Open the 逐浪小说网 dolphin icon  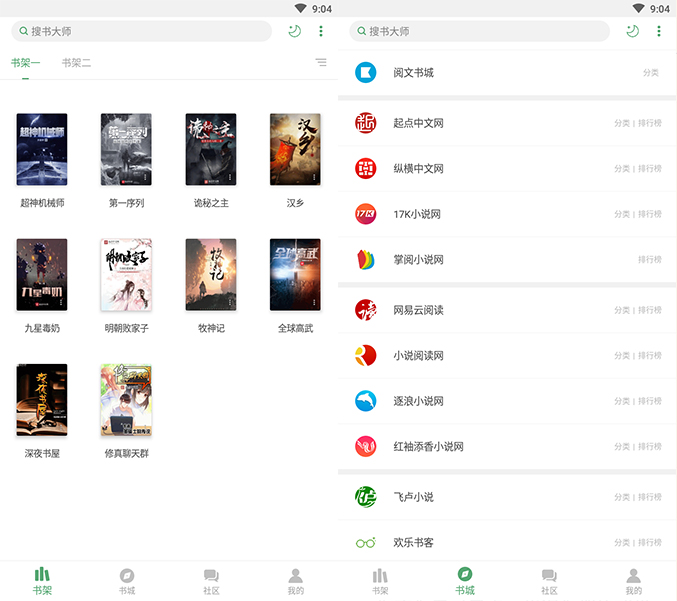pyautogui.click(x=366, y=401)
